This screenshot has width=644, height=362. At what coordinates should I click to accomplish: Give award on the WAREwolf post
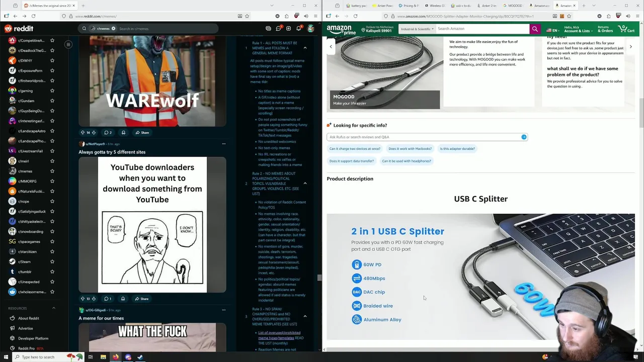(x=123, y=132)
